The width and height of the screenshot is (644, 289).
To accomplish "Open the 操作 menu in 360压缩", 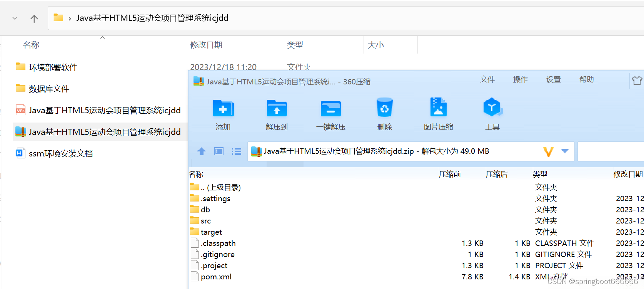I will (x=521, y=79).
